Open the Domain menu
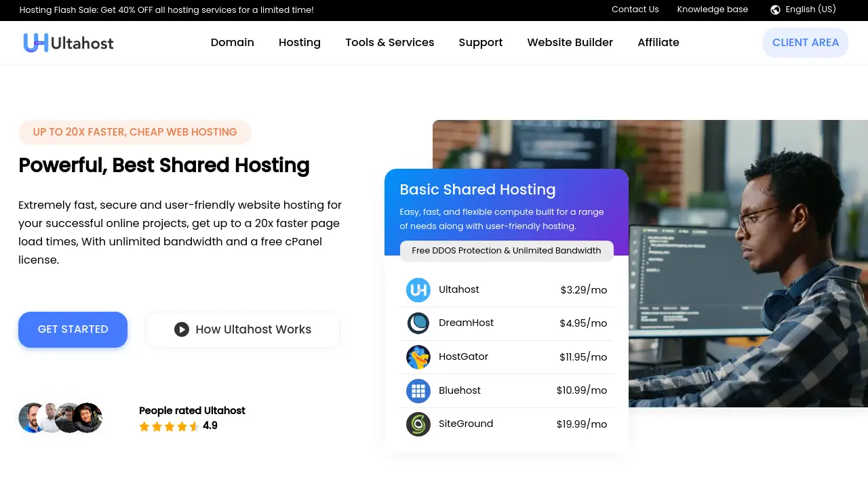 pyautogui.click(x=233, y=42)
